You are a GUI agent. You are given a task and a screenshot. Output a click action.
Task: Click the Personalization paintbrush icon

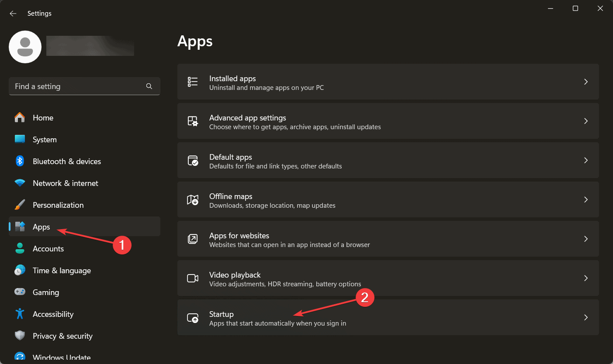(x=20, y=205)
